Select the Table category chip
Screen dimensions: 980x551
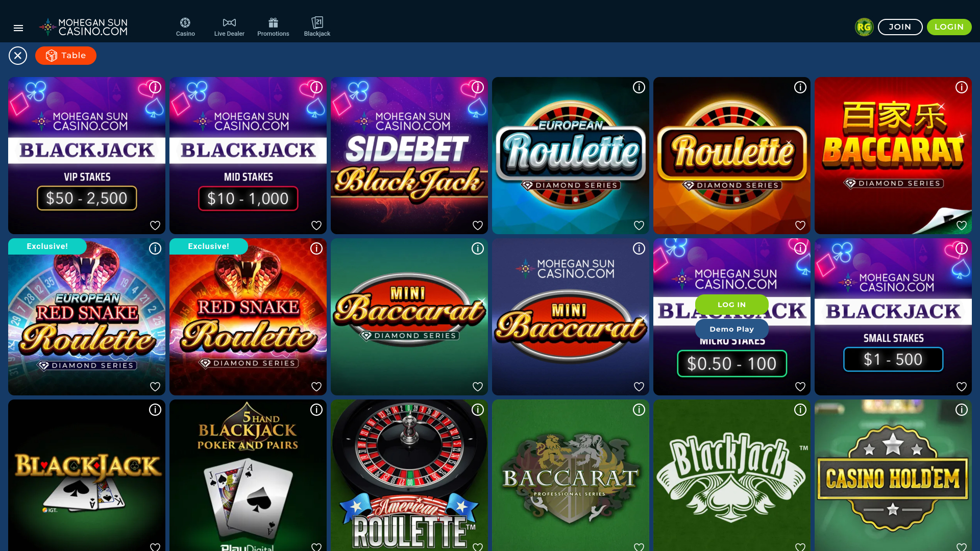click(65, 55)
